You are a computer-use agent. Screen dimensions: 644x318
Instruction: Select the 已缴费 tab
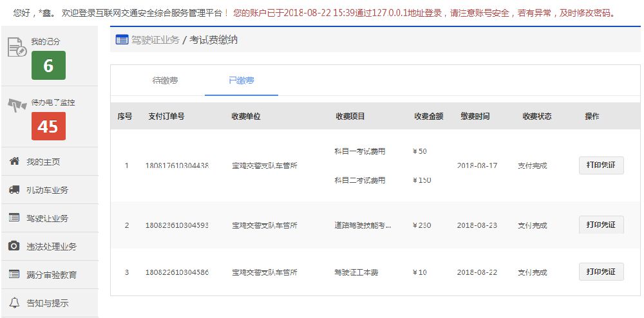241,80
